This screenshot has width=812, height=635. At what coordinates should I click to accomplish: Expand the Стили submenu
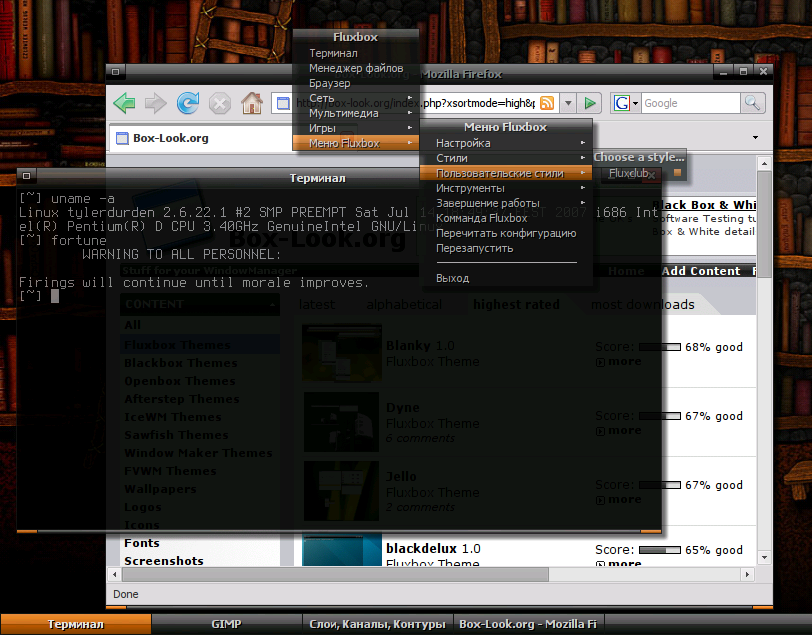pyautogui.click(x=506, y=158)
